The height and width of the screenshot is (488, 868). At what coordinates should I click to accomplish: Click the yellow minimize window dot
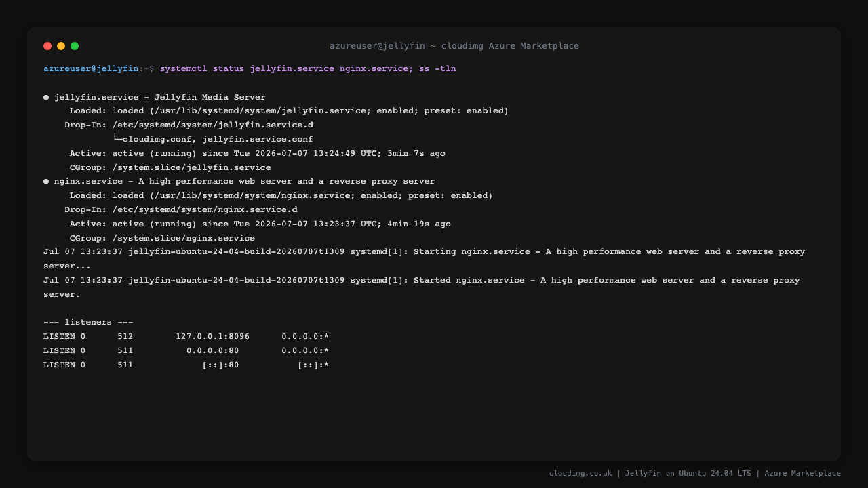pyautogui.click(x=61, y=46)
